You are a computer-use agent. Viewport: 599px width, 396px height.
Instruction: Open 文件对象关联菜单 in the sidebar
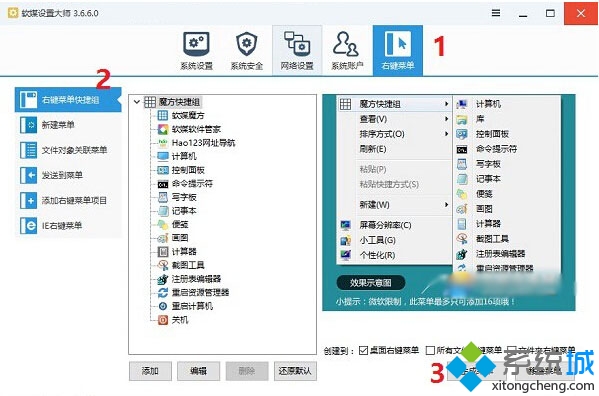click(68, 150)
